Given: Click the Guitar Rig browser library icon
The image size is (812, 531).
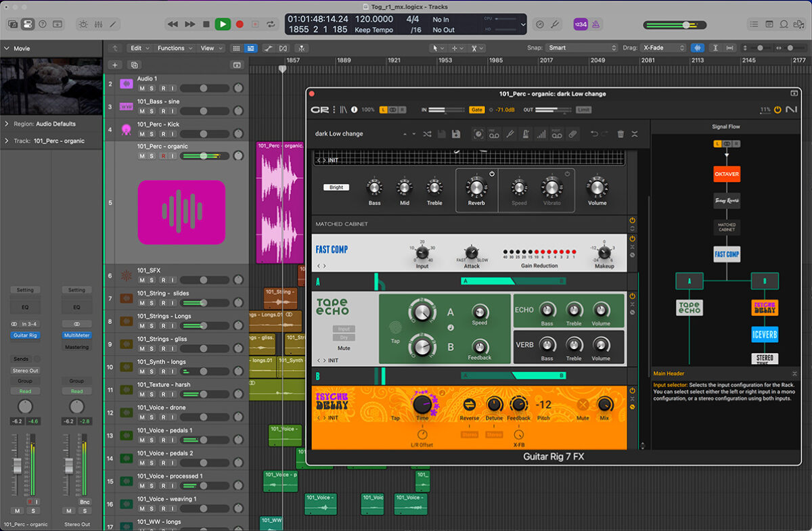Looking at the screenshot, I should coord(343,110).
